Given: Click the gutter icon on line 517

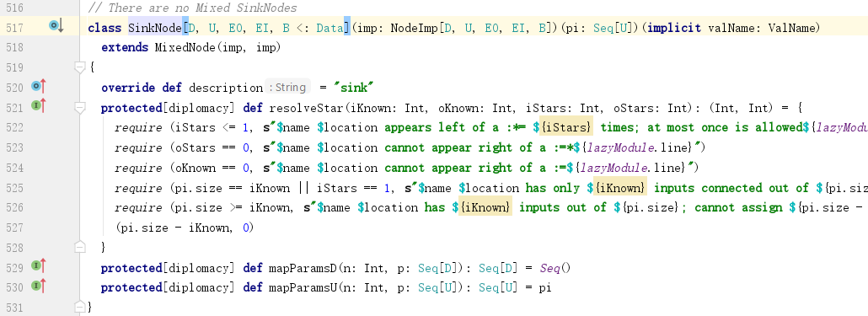Looking at the screenshot, I should point(56,25).
